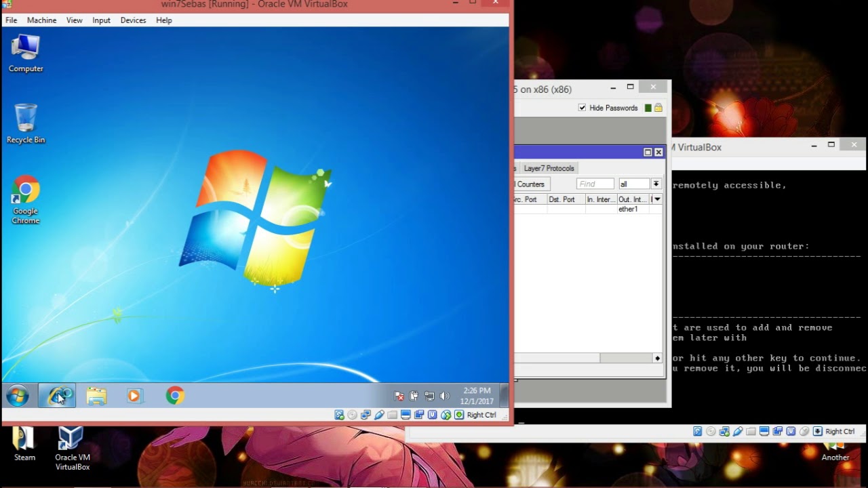This screenshot has width=868, height=488.
Task: Click video capture indicator in win7Sebas status bar
Action: tap(419, 415)
